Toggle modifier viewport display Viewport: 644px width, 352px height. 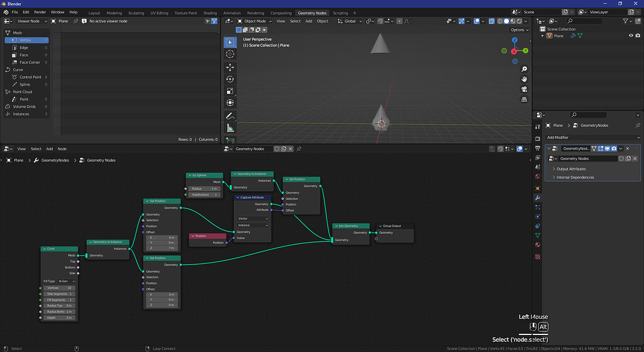[607, 148]
